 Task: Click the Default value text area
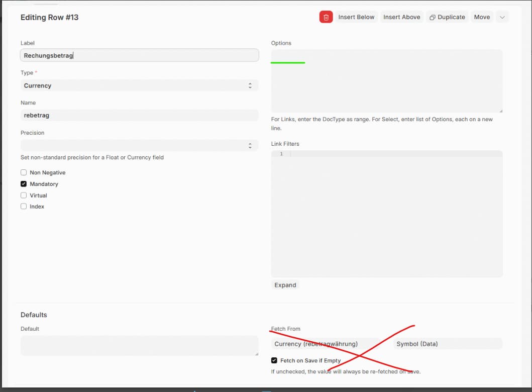pyautogui.click(x=139, y=346)
